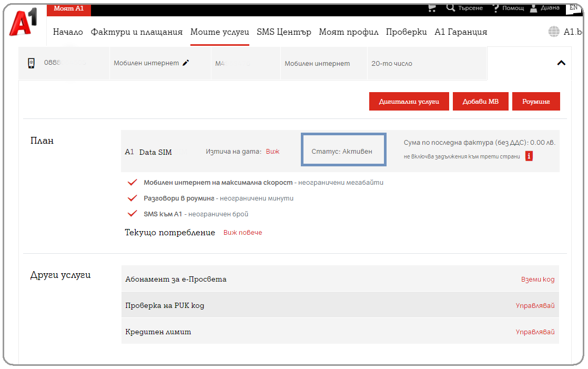This screenshot has height=369, width=588.
Task: Open Моят профил menu
Action: (x=348, y=32)
